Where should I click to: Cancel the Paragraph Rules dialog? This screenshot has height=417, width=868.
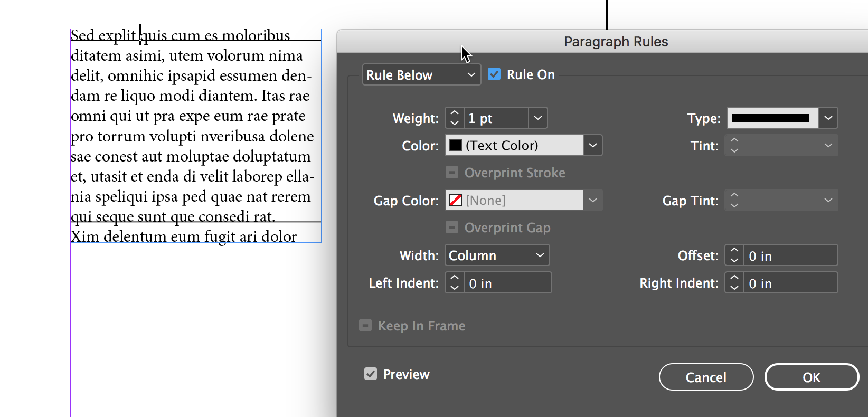[706, 377]
